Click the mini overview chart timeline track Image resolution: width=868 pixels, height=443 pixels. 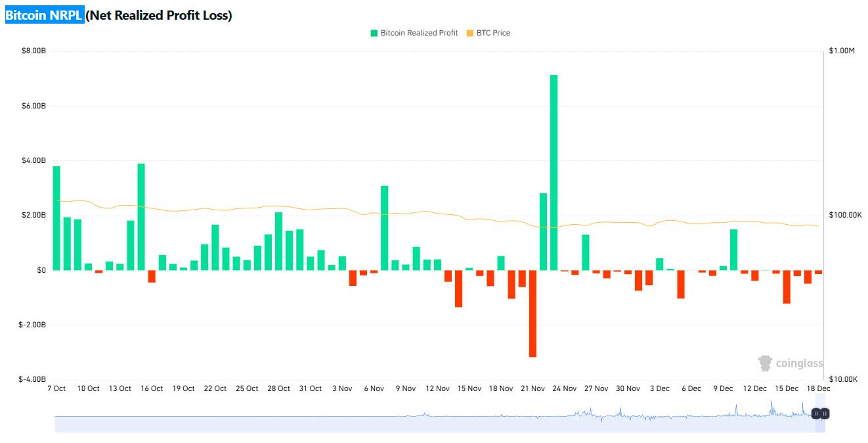tap(433, 421)
